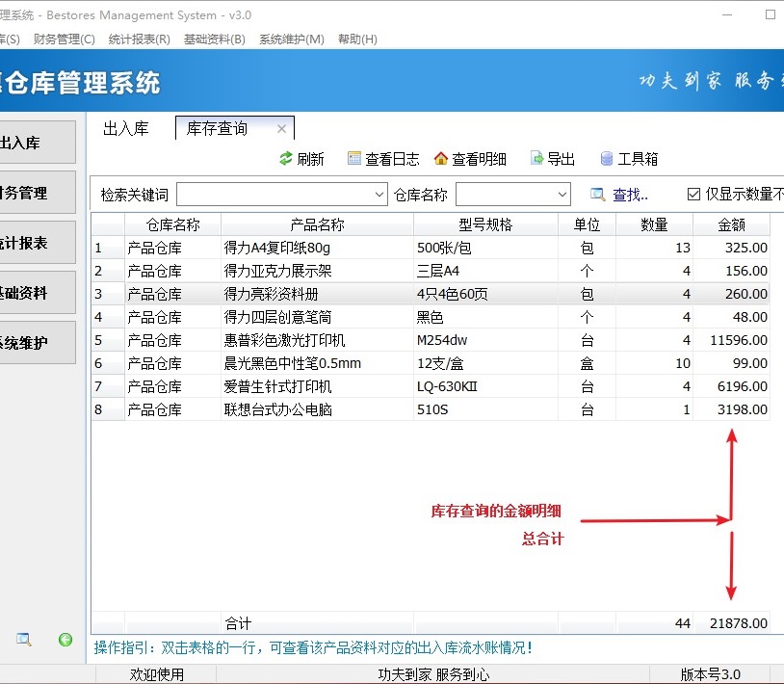Viewport: 784px width, 684px height.
Task: Click the search icon at sidebar bottom
Action: (x=23, y=640)
